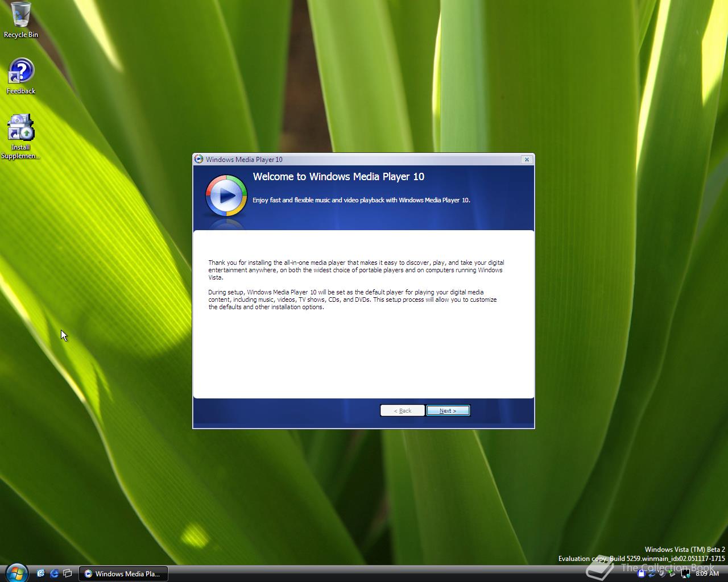Click the 8:09 AM system clock
Screen dimensions: 728x582
pyautogui.click(x=707, y=573)
